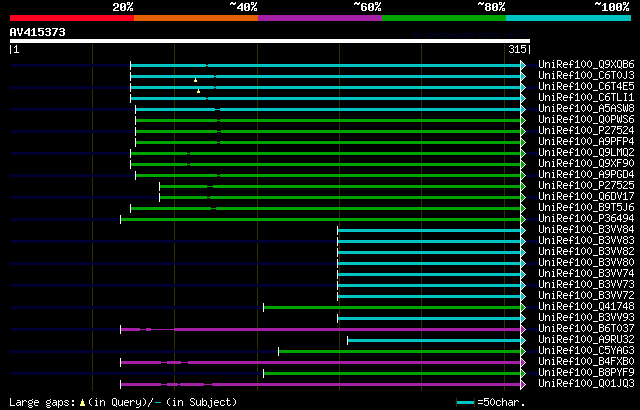
Task: Click the white AV415373 query sequence bar
Action: tap(270, 41)
